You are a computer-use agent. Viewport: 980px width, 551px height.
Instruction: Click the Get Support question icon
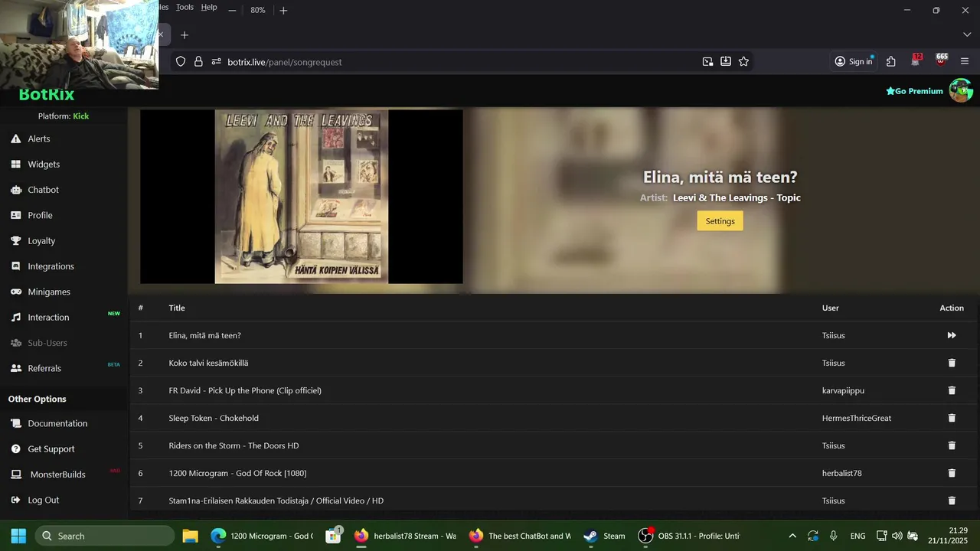(x=15, y=448)
